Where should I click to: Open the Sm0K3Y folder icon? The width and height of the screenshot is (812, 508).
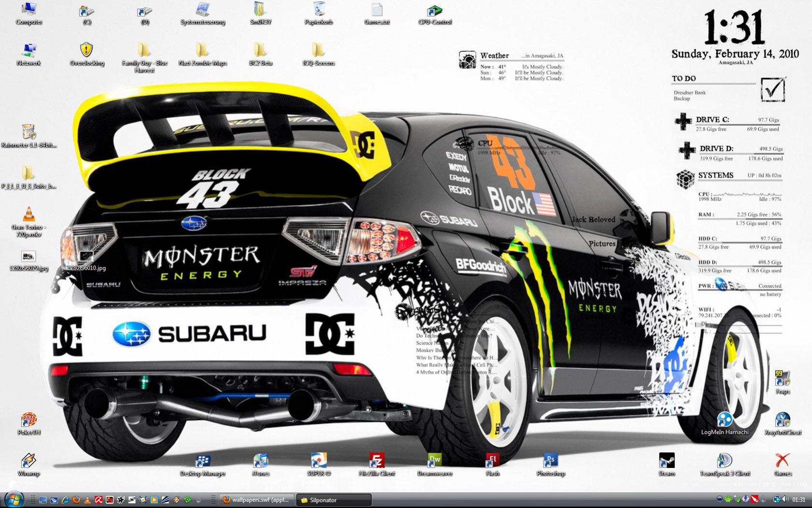pos(261,14)
